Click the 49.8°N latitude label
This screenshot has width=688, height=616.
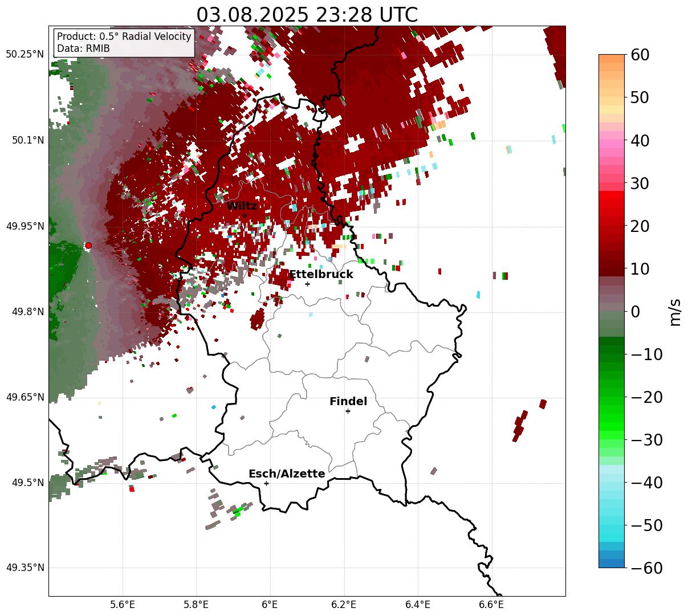pyautogui.click(x=27, y=312)
